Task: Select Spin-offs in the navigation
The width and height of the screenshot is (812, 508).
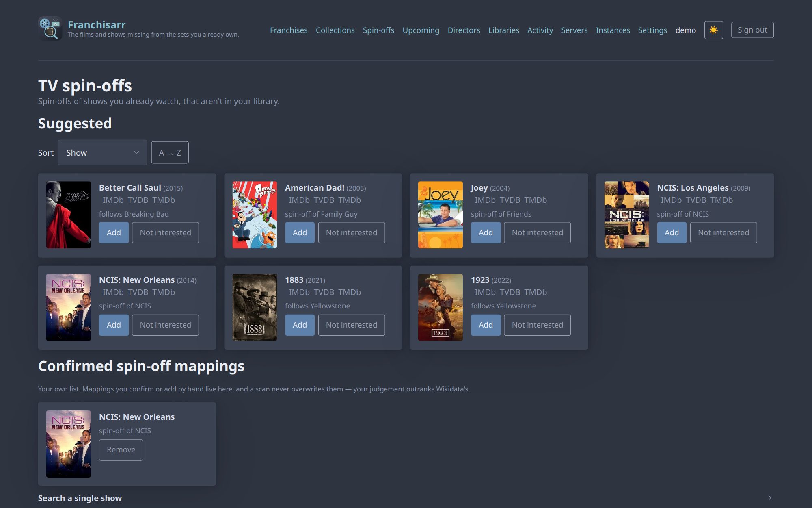Action: pyautogui.click(x=378, y=30)
